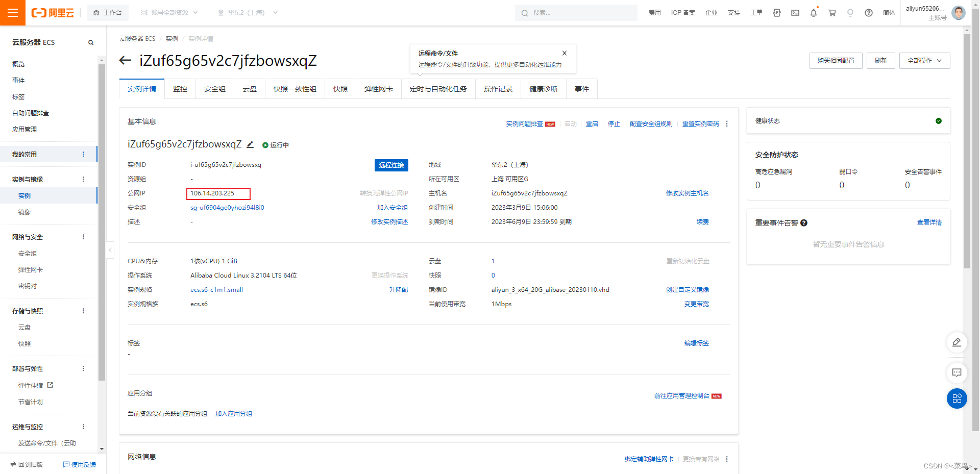Click the 续费 renewal link
980x474 pixels.
coord(703,222)
